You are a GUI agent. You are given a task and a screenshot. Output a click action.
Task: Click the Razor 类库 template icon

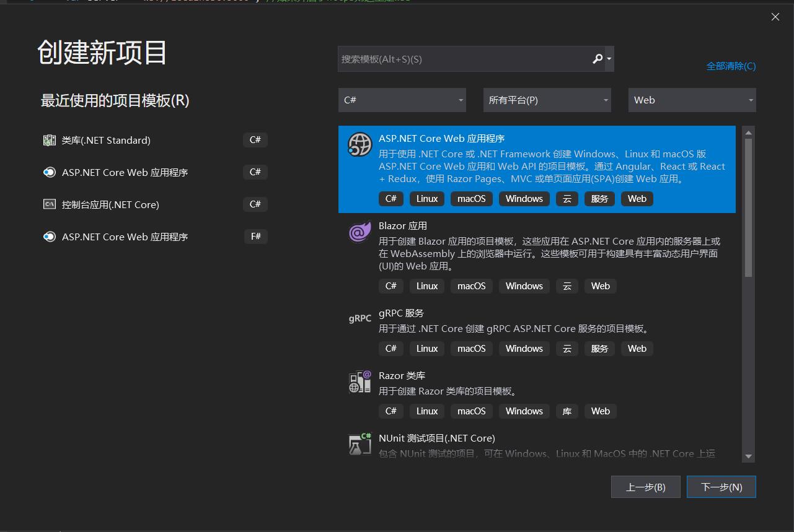(360, 381)
